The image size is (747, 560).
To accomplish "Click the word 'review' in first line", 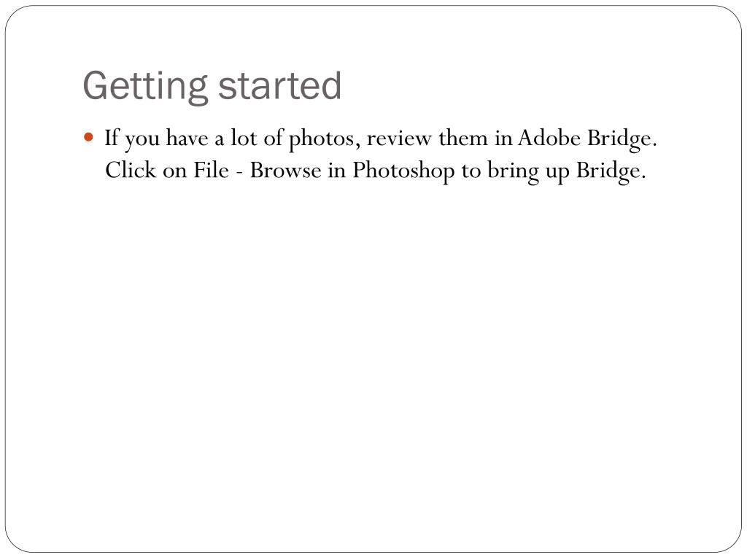I will pos(399,139).
